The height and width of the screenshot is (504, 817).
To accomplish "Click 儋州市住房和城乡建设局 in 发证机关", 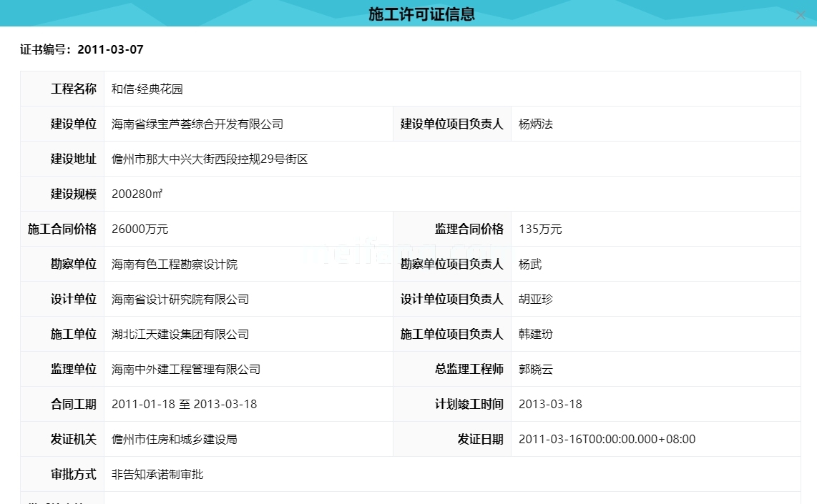I will (x=175, y=439).
